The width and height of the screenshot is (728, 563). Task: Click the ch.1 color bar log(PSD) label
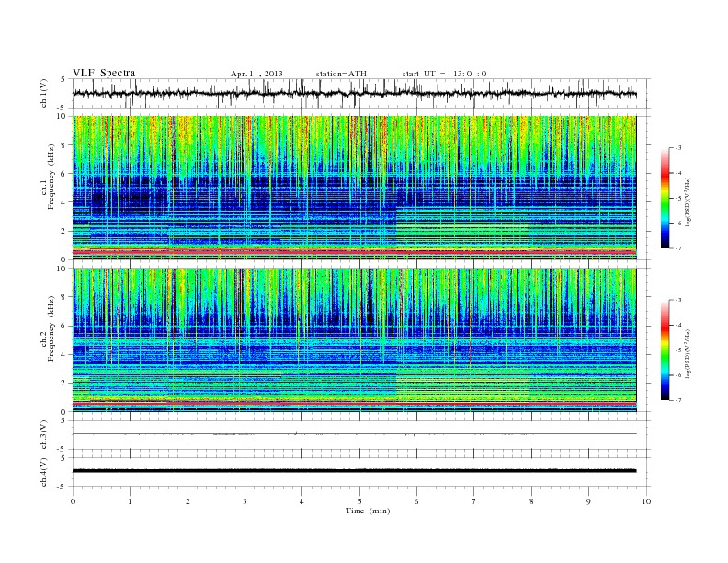click(x=688, y=201)
